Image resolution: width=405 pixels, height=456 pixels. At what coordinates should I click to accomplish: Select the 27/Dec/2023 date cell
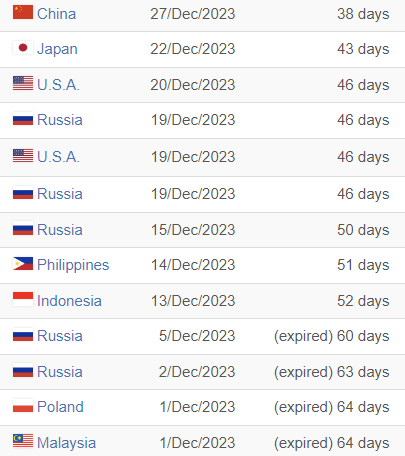tap(193, 14)
